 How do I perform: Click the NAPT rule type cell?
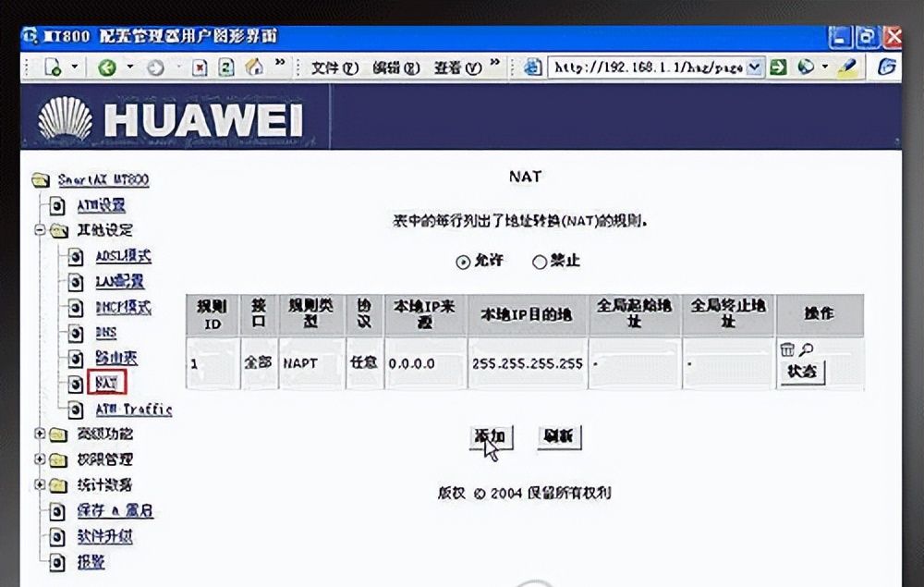[311, 363]
